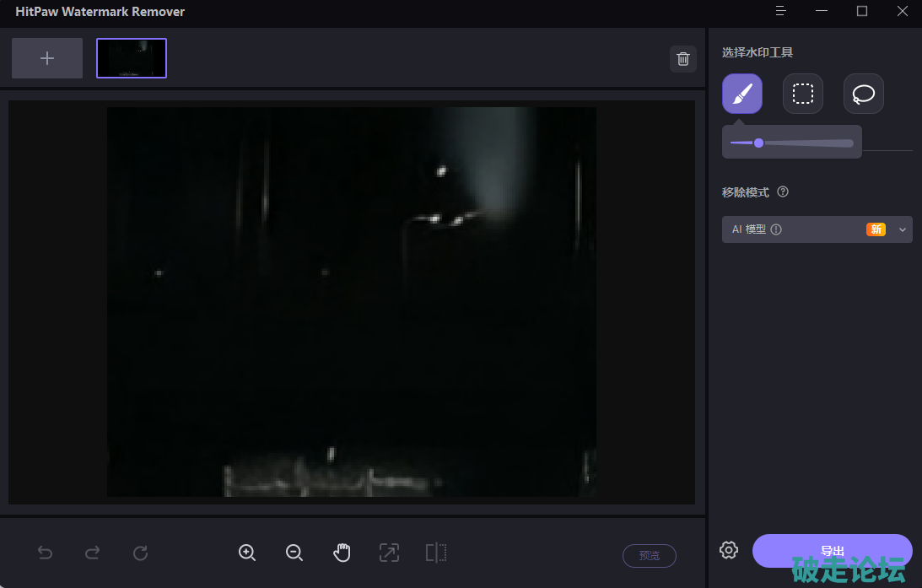Screen dimensions: 922x588
Task: Click the zoom in magnifier icon
Action: coord(247,553)
